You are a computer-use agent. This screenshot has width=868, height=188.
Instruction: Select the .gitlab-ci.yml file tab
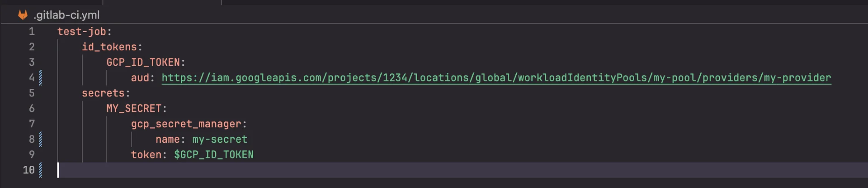[66, 15]
